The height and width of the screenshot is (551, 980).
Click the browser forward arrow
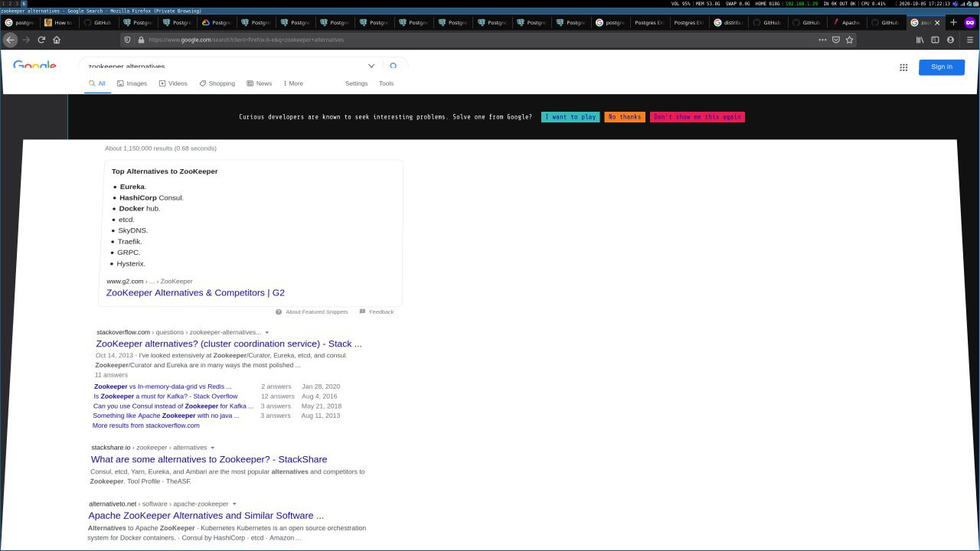click(26, 40)
